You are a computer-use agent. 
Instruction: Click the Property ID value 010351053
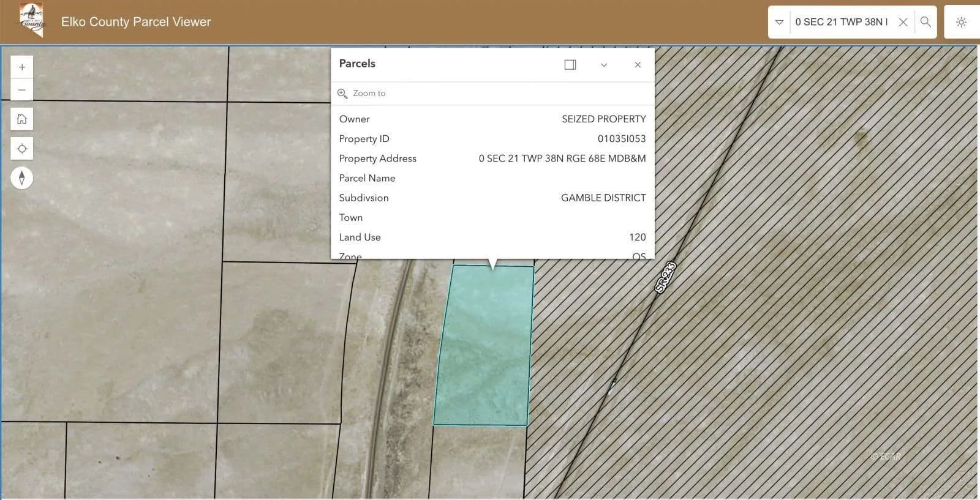(621, 139)
